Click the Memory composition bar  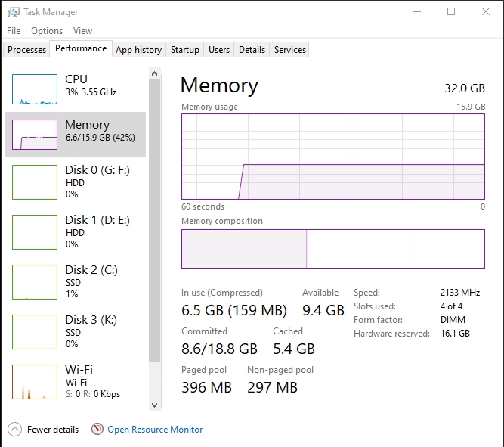coord(332,249)
